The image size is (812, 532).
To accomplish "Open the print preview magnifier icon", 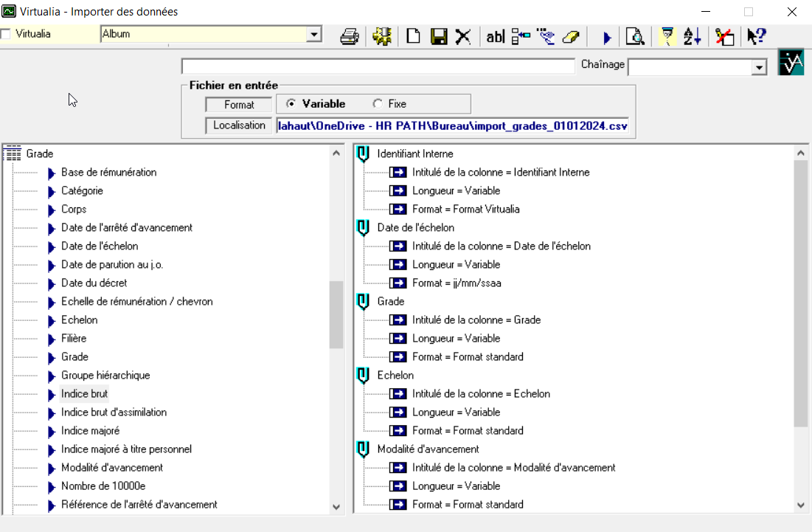I will [x=634, y=36].
